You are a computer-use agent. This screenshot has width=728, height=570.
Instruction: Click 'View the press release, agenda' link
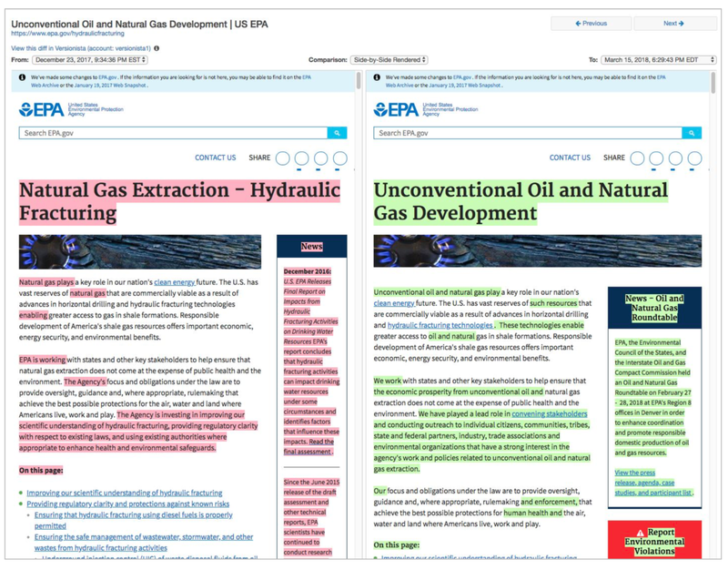point(653,483)
